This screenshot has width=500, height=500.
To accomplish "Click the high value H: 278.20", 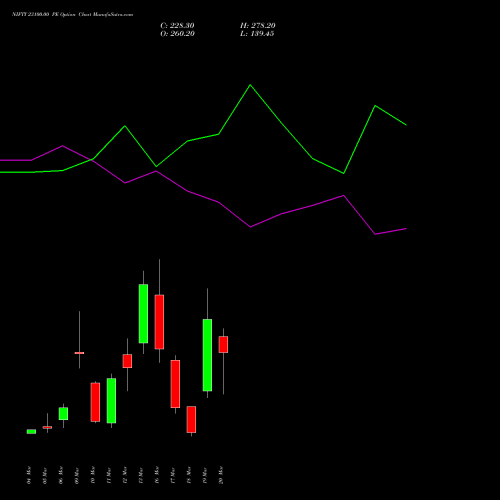I will point(258,26).
